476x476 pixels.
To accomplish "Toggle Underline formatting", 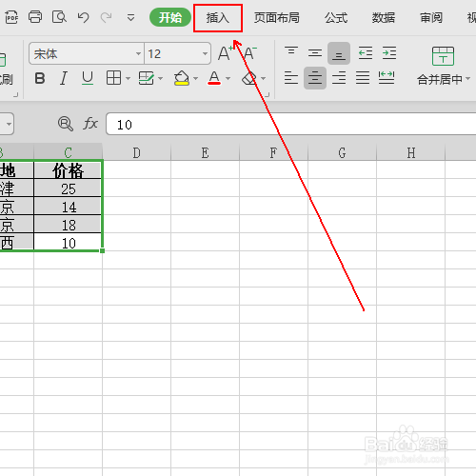I will pyautogui.click(x=88, y=78).
